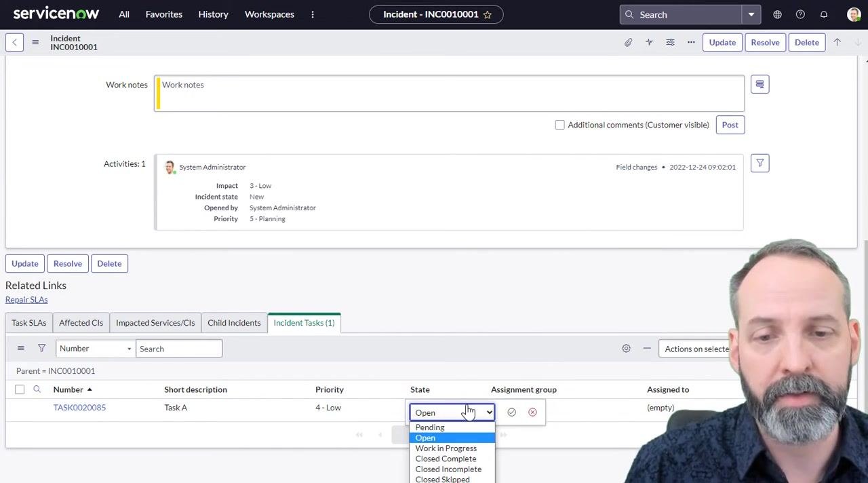
Task: Click the ServiceNow logo
Action: 56,14
